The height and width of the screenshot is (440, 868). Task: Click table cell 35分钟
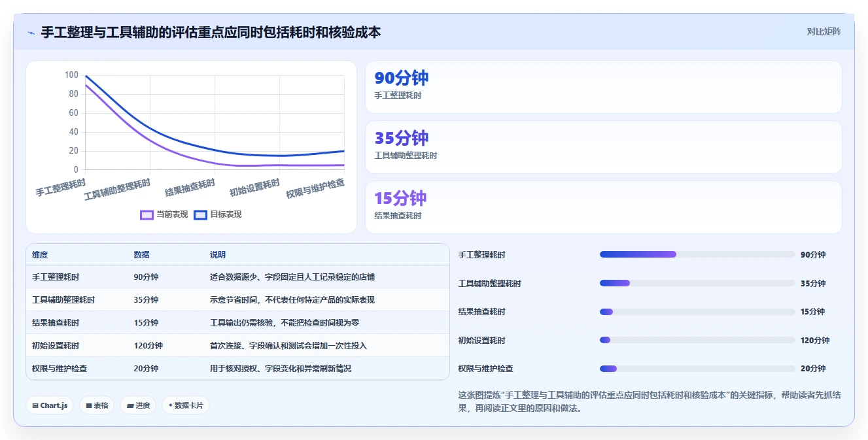pos(146,300)
